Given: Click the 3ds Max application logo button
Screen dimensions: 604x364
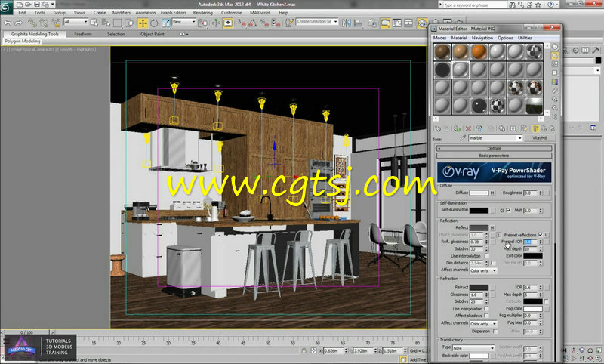Looking at the screenshot, I should click(5, 7).
